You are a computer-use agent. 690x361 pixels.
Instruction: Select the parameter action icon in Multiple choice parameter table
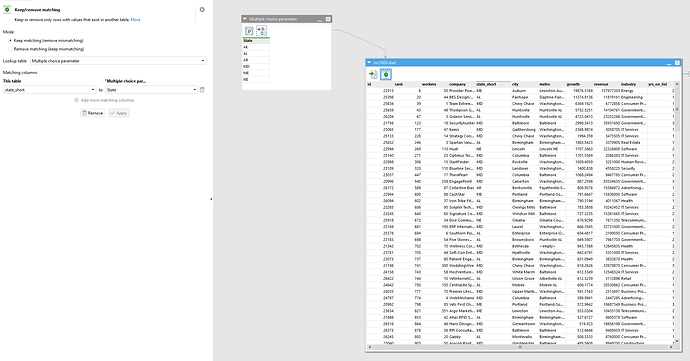point(249,31)
